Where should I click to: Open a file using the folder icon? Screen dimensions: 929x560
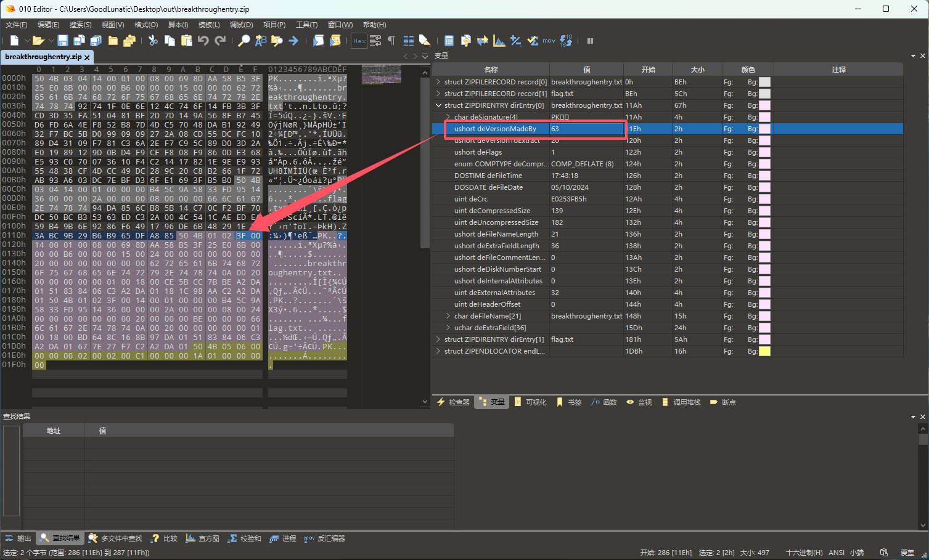38,41
